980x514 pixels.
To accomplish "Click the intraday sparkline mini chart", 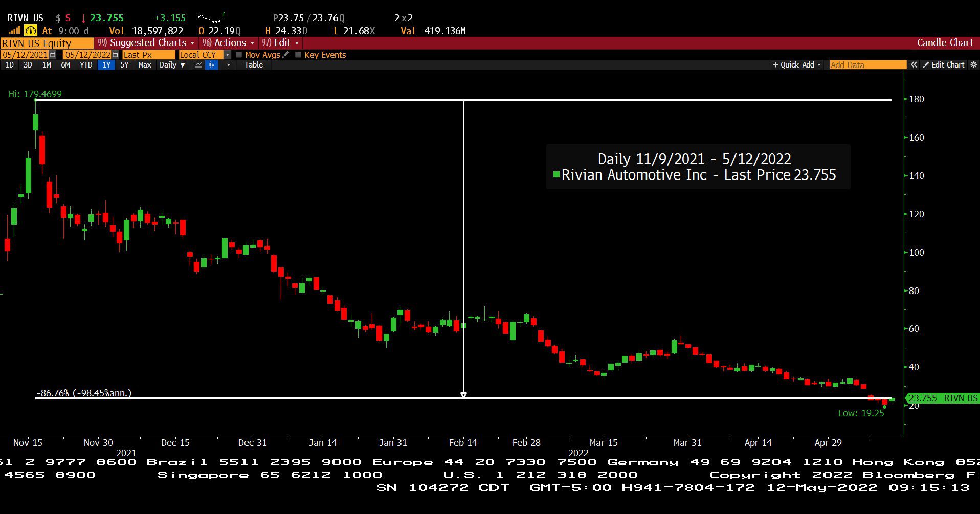I will tap(211, 19).
